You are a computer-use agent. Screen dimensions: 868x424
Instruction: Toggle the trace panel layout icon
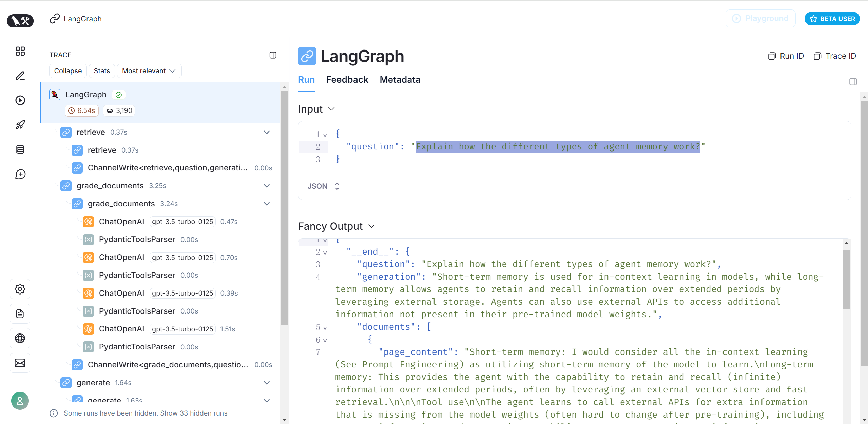[273, 55]
